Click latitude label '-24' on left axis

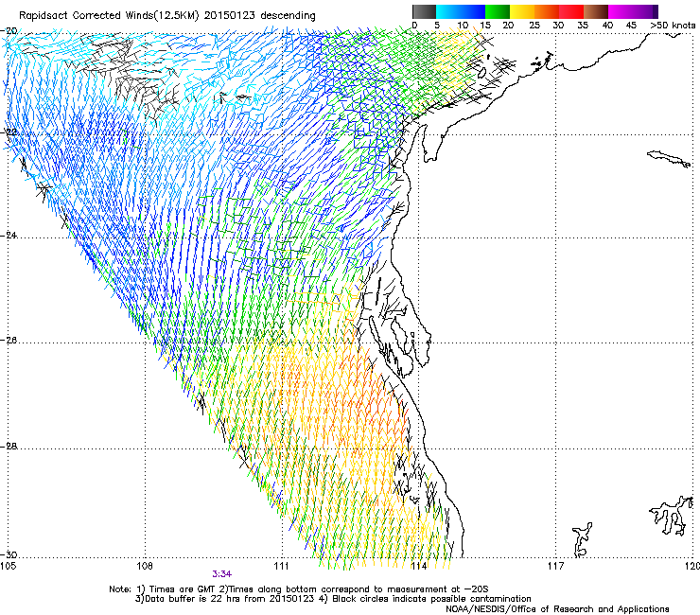coord(9,236)
